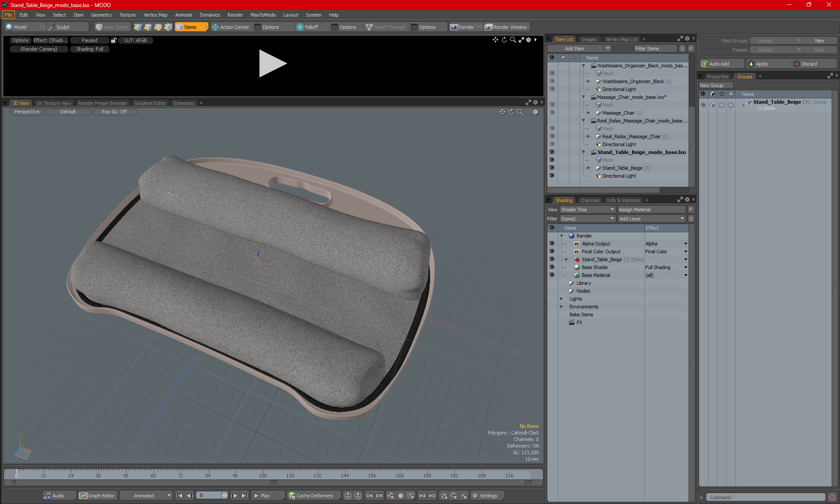Screen dimensions: 840x504
Task: Click into the Command input field
Action: pyautogui.click(x=766, y=497)
